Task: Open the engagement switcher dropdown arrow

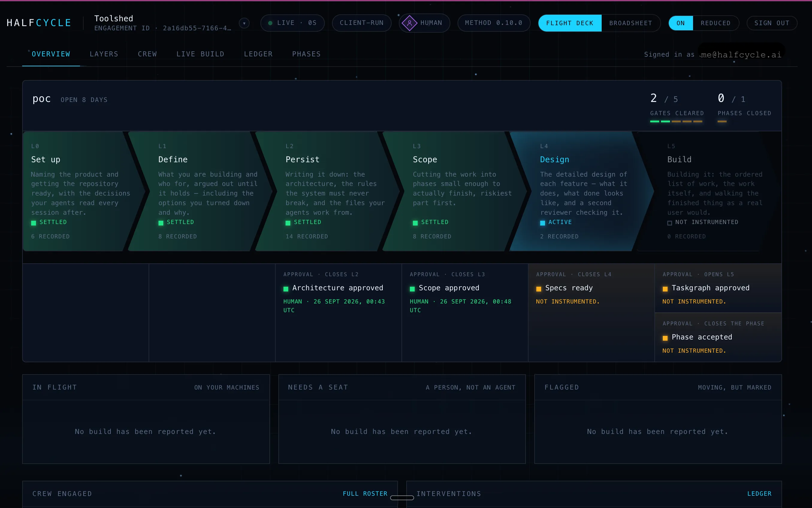Action: [244, 23]
